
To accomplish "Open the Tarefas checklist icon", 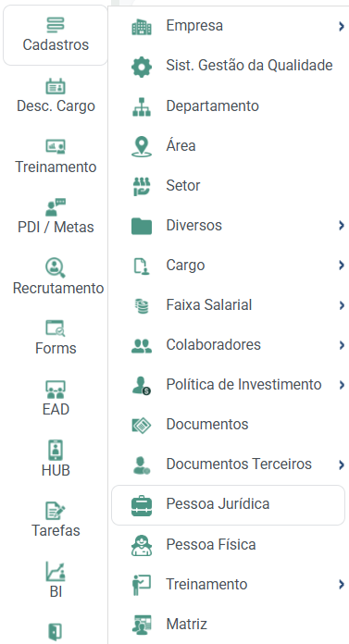I will point(56,511).
